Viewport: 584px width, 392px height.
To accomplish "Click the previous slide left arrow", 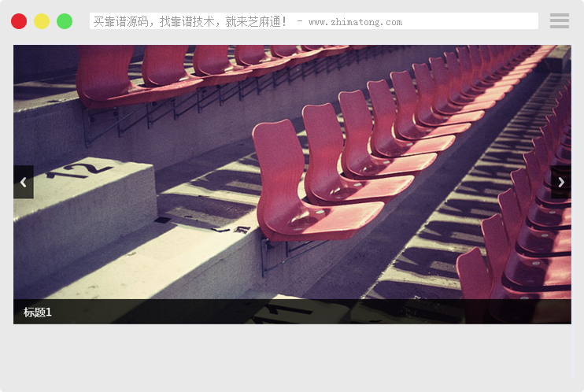I will (24, 182).
